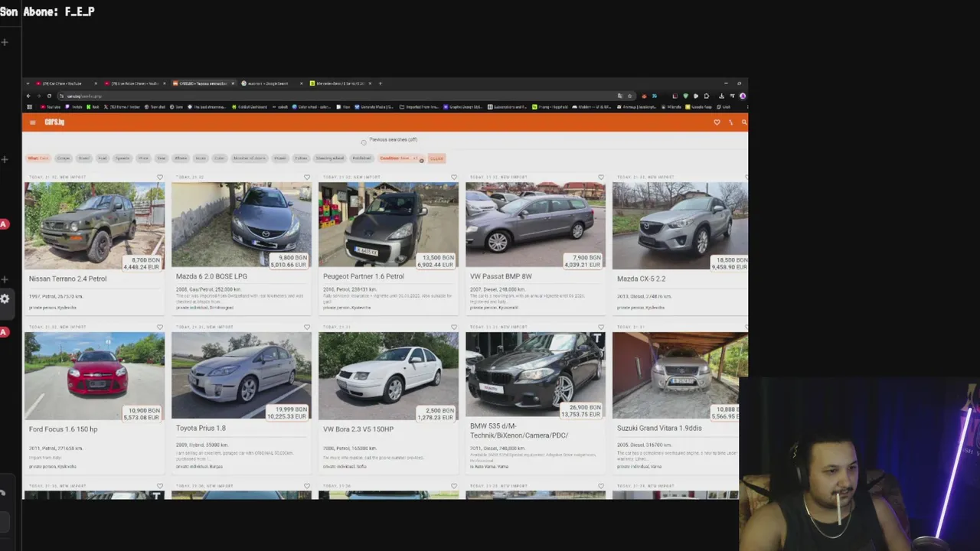This screenshot has width=980, height=551.
Task: Open the YouTube bookmark
Action: (51, 107)
